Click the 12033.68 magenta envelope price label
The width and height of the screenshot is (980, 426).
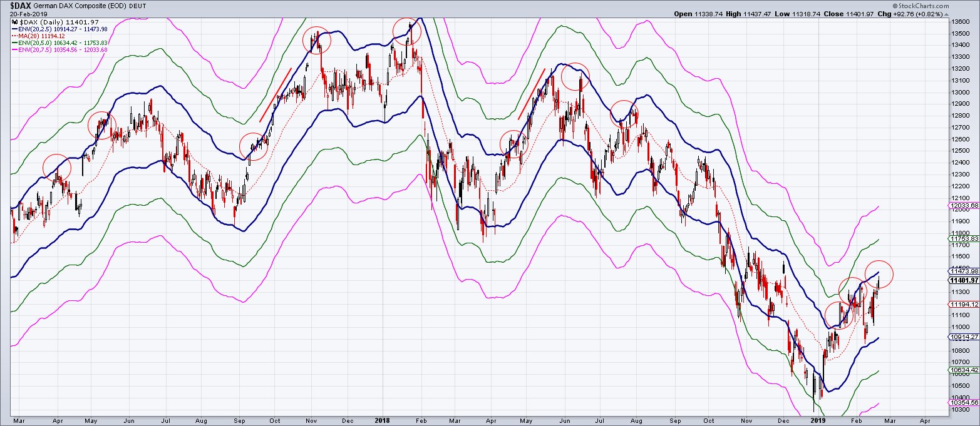coord(962,204)
